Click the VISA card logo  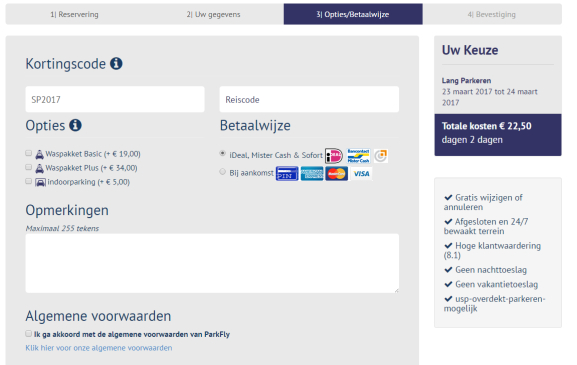click(x=361, y=174)
